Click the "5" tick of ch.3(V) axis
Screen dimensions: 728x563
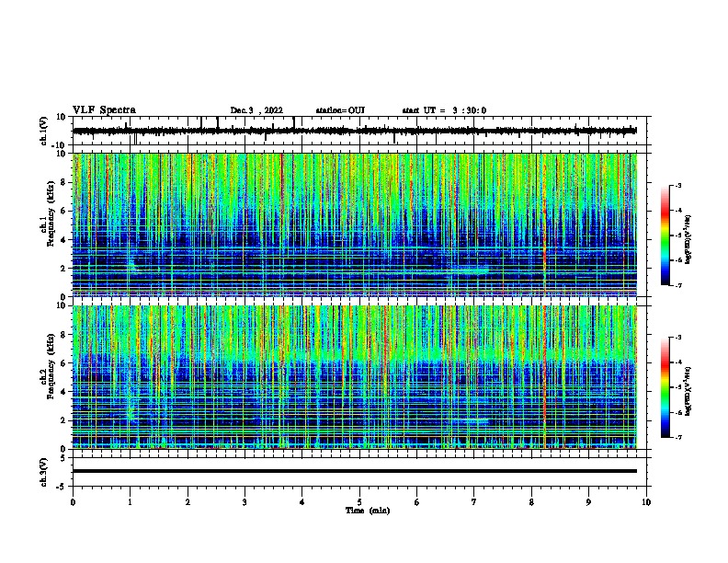click(63, 458)
